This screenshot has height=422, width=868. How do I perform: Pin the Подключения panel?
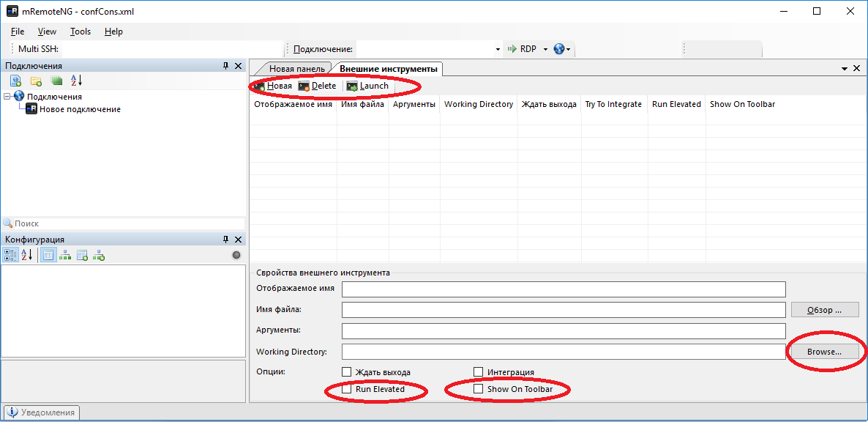click(225, 66)
